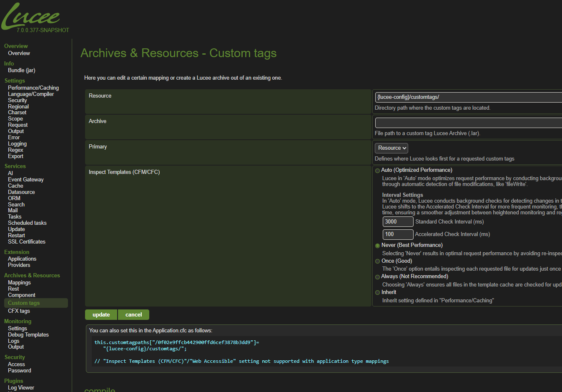Go to Password under Security section
The image size is (562, 392).
pos(20,371)
